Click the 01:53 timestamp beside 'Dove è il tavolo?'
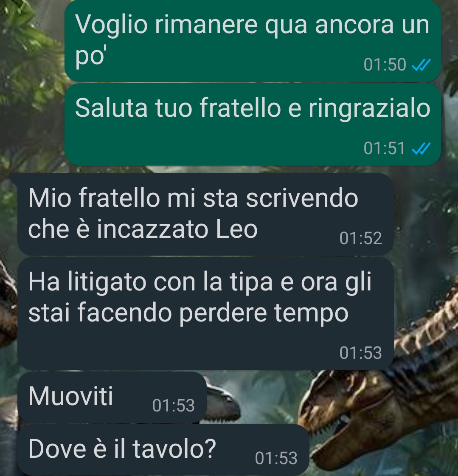Image resolution: width=458 pixels, height=476 pixels. coord(276,458)
